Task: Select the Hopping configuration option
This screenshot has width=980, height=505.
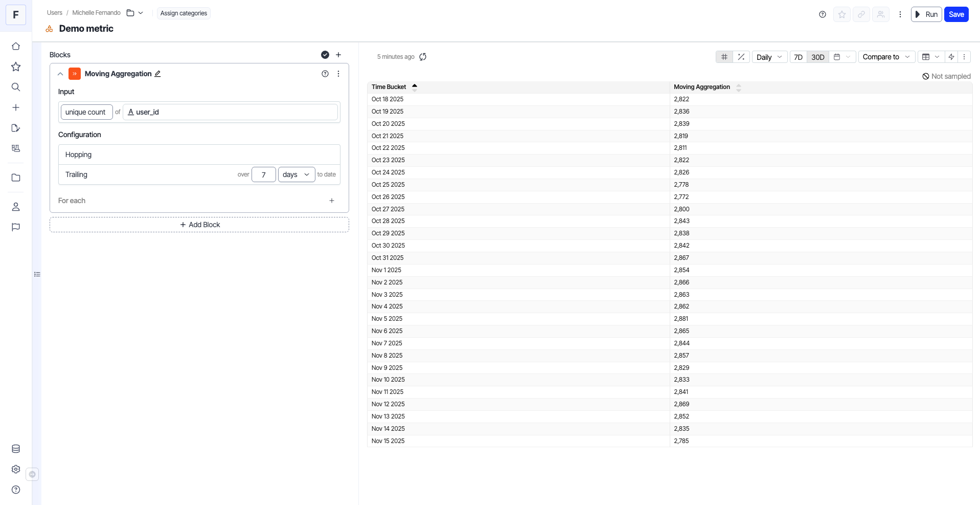Action: [79, 155]
